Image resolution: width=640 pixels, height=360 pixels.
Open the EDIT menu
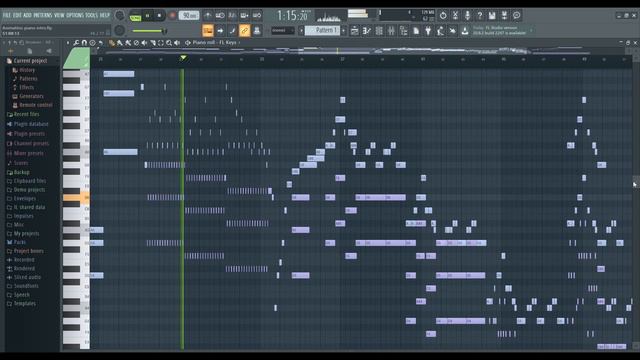coord(17,15)
